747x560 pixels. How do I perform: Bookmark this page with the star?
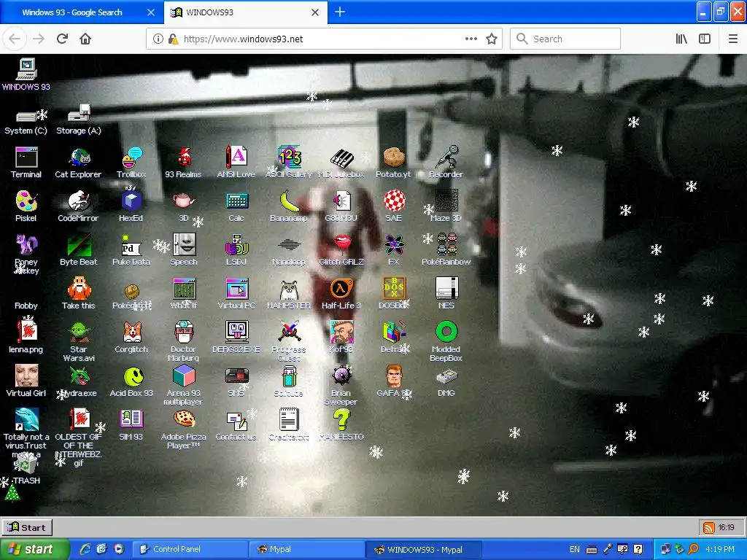(x=492, y=39)
